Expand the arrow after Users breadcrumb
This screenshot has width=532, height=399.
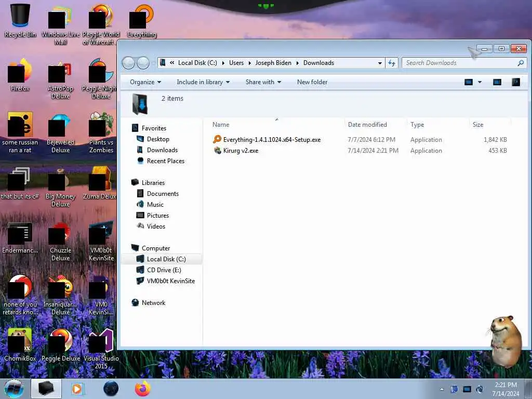pyautogui.click(x=250, y=63)
